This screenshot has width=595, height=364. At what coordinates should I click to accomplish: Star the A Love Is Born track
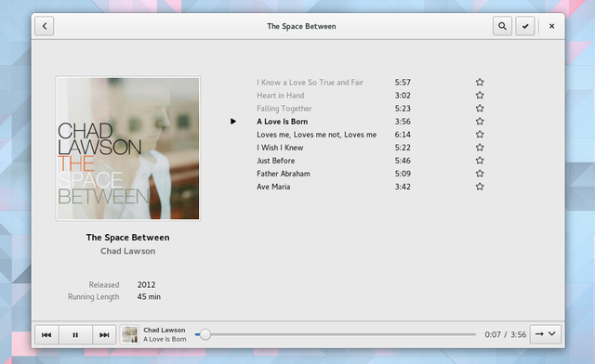pyautogui.click(x=480, y=122)
